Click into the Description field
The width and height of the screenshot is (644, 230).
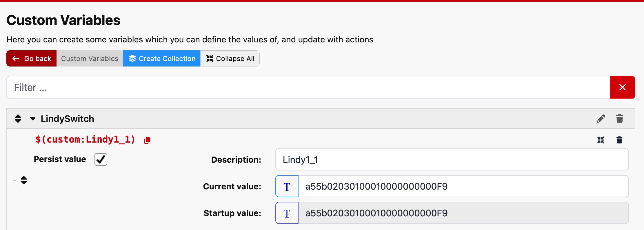pyautogui.click(x=452, y=160)
